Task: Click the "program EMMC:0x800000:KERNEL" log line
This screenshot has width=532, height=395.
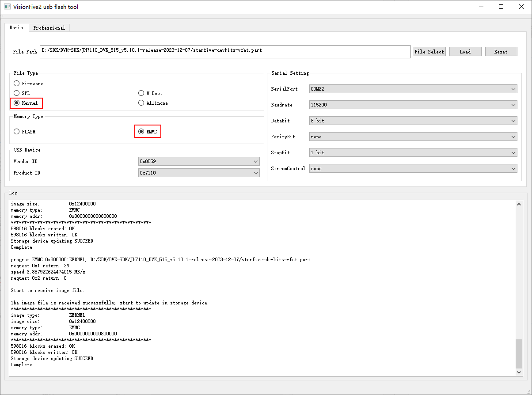Action: coord(160,260)
